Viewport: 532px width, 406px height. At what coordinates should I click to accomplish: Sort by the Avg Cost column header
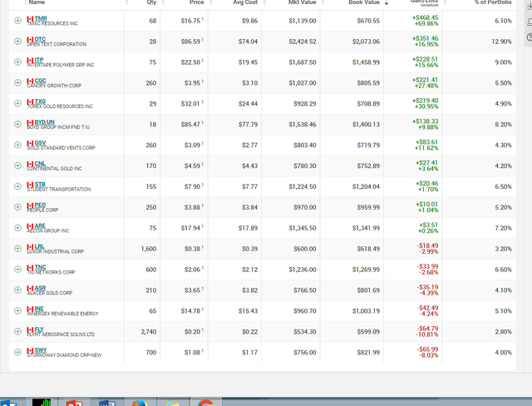coord(245,2)
